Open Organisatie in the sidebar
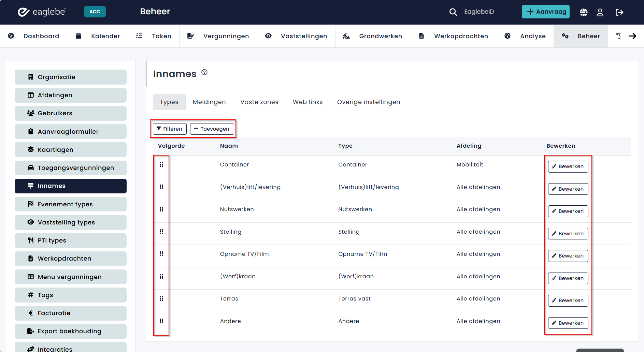 [71, 77]
